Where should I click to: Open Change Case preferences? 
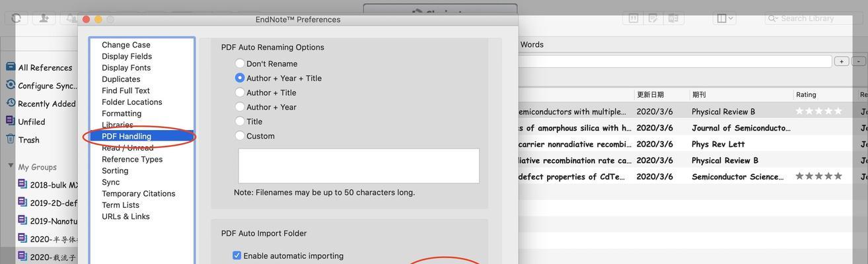126,45
